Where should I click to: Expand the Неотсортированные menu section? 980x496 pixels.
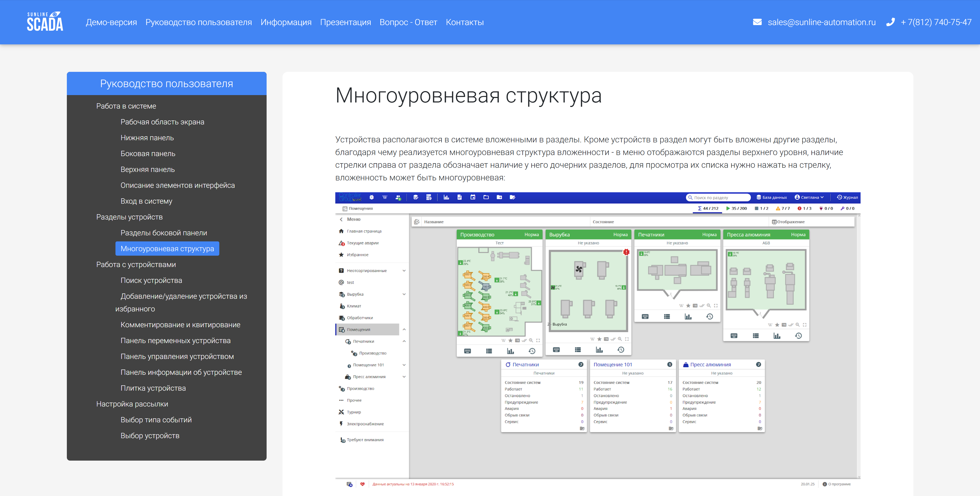(404, 270)
